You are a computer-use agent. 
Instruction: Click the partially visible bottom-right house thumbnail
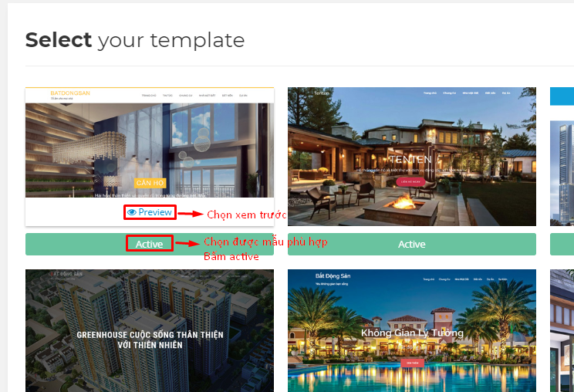[x=562, y=330]
